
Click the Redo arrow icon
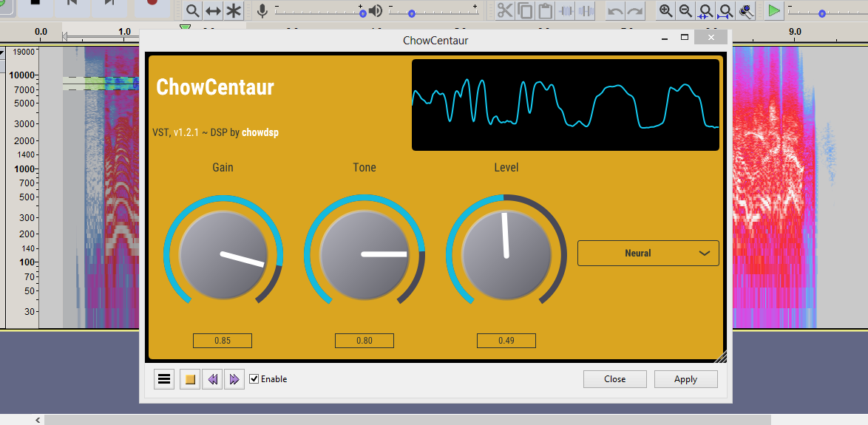pos(635,10)
